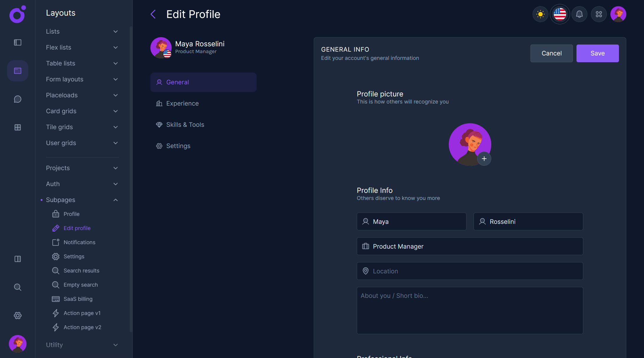This screenshot has width=644, height=358.
Task: Open settings gear in the left rail
Action: pos(17,316)
